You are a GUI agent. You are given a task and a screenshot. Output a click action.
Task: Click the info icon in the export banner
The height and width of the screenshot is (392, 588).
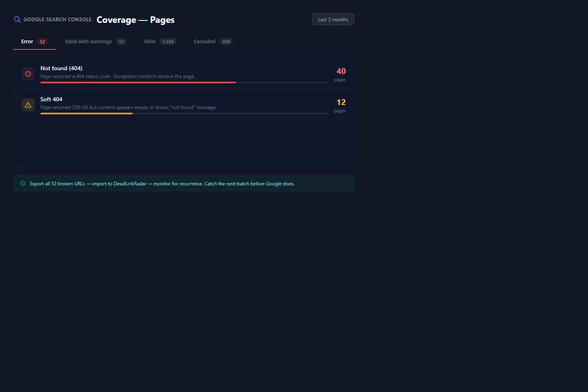tap(23, 184)
